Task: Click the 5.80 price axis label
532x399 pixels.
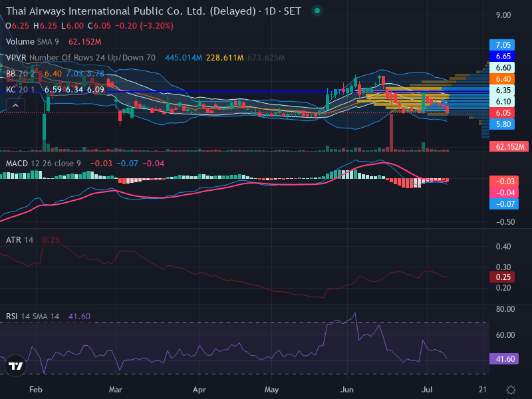Action: pyautogui.click(x=502, y=124)
